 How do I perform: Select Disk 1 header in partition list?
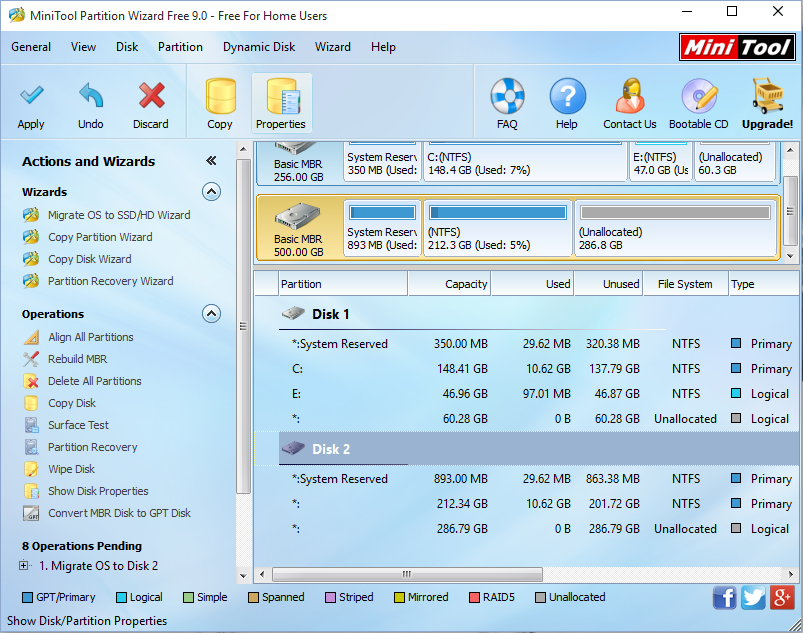pyautogui.click(x=330, y=314)
